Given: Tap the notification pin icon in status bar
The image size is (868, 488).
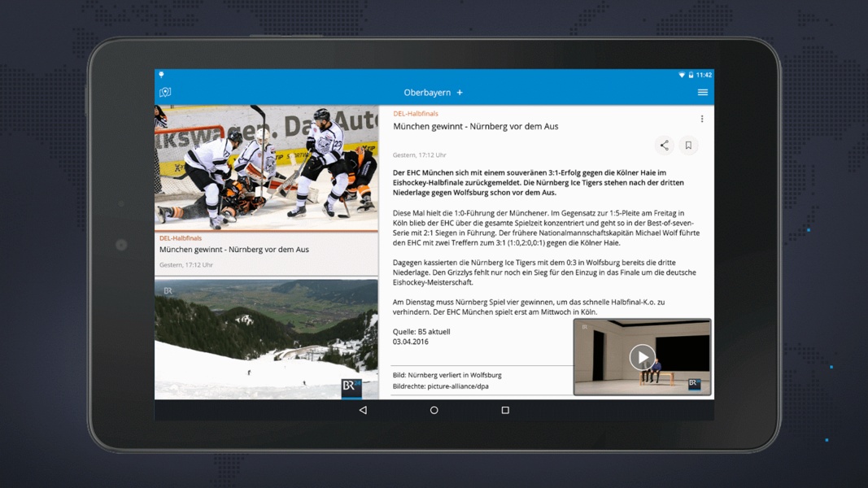Looking at the screenshot, I should point(161,74).
